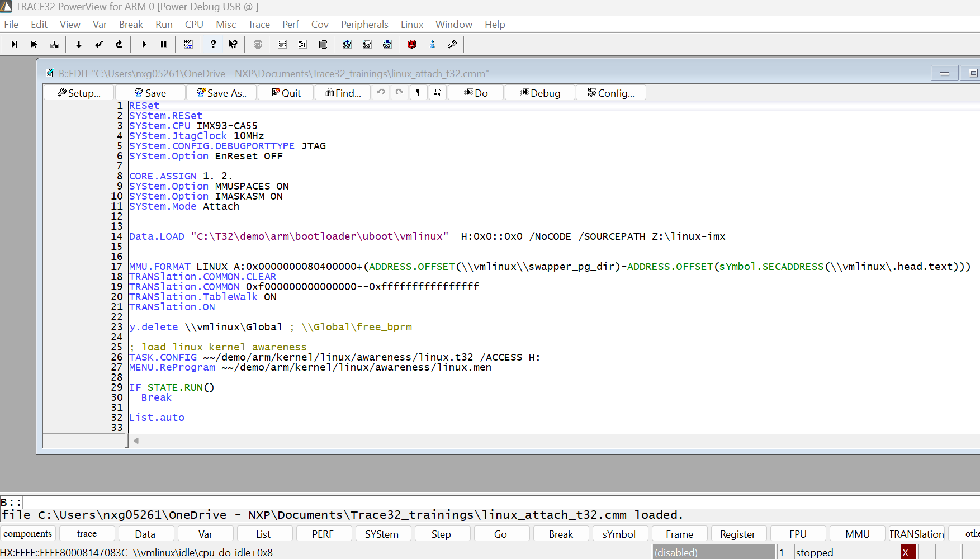Toggle the symbol display button next to pilcrow
The image size is (980, 559).
point(438,92)
